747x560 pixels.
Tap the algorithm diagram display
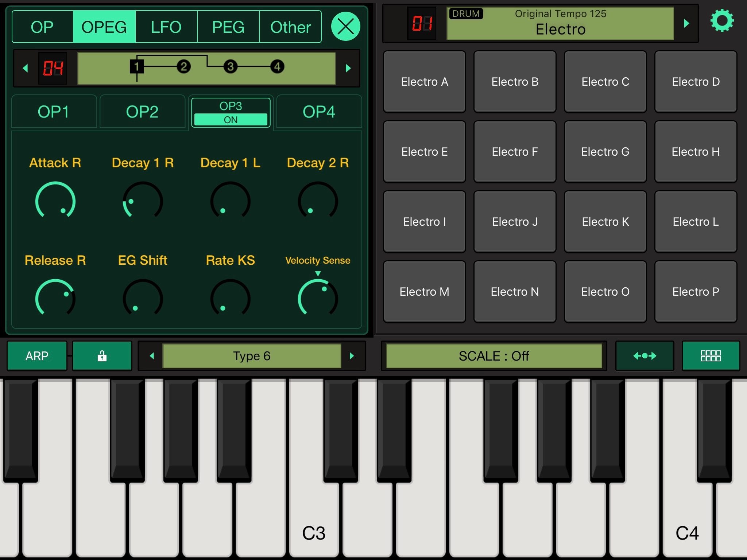207,68
